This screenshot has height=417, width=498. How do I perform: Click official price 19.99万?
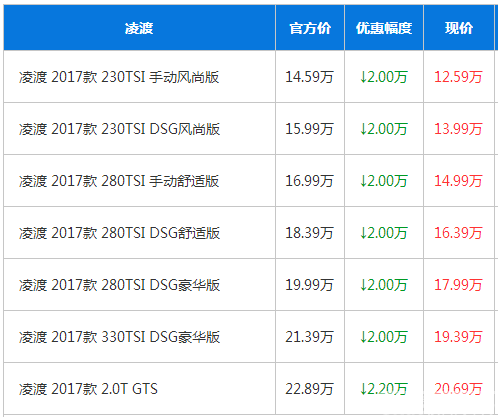309,285
